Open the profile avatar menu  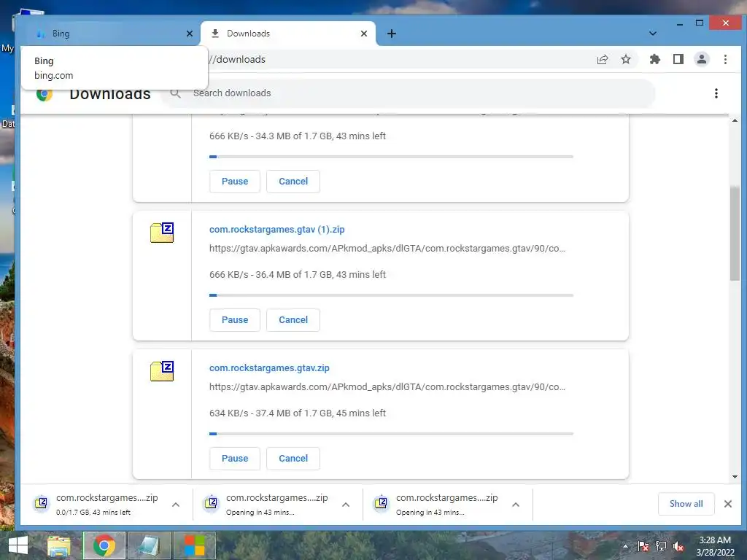point(702,59)
